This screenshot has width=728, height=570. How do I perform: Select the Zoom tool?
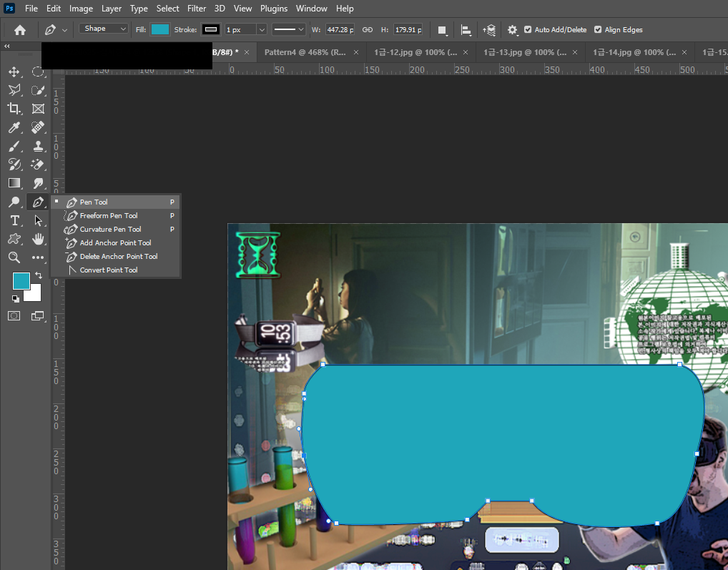coord(14,257)
